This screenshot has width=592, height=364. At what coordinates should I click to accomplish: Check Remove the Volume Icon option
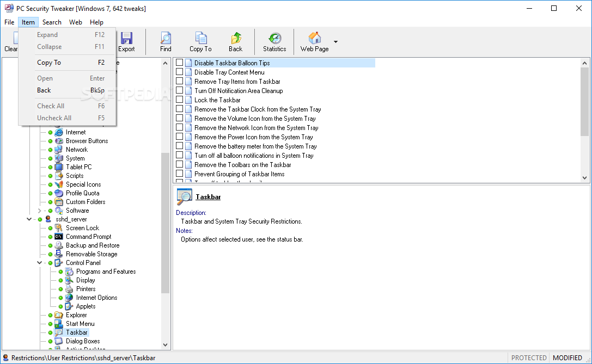[x=180, y=118]
